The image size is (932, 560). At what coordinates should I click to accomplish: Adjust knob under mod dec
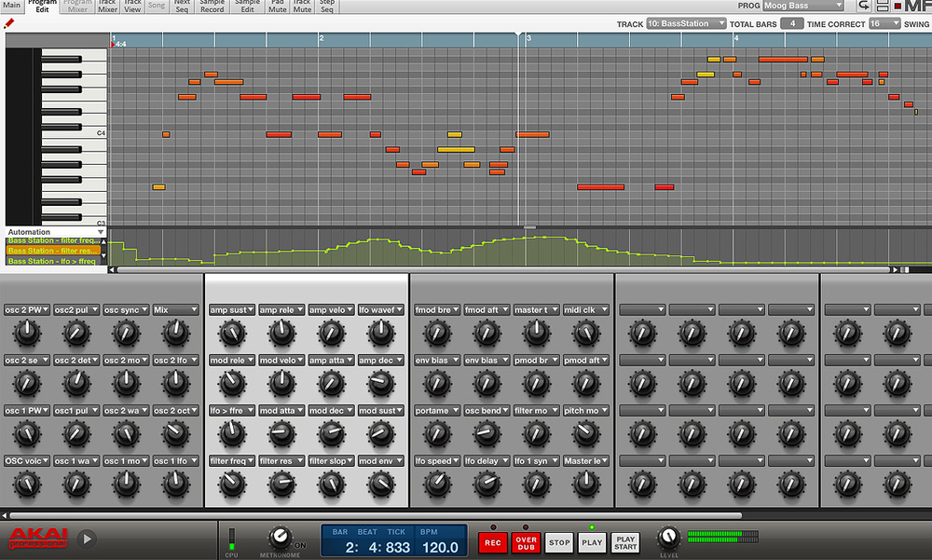pos(331,434)
